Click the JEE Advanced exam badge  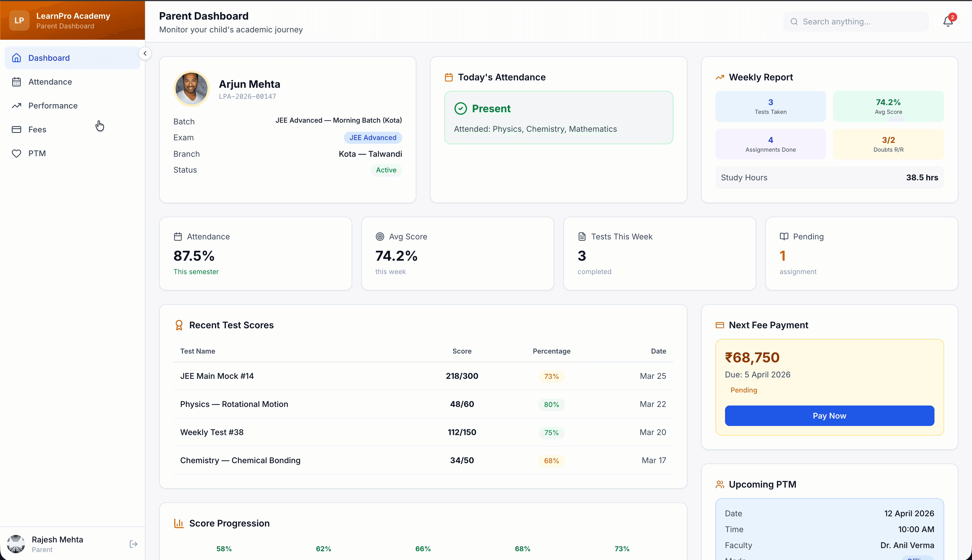(372, 137)
